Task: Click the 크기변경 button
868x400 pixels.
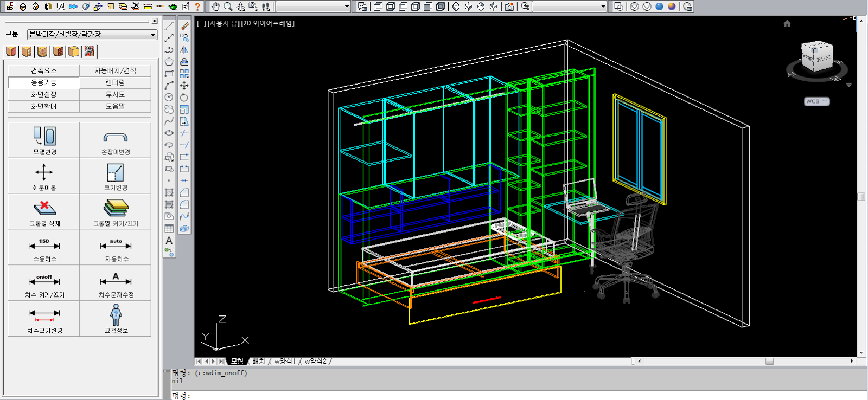Action: point(116,176)
